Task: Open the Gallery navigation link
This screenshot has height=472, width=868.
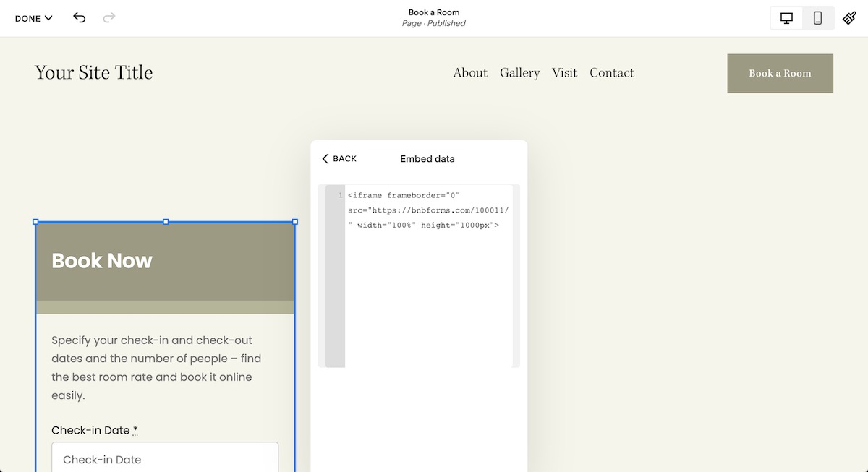Action: click(x=520, y=73)
